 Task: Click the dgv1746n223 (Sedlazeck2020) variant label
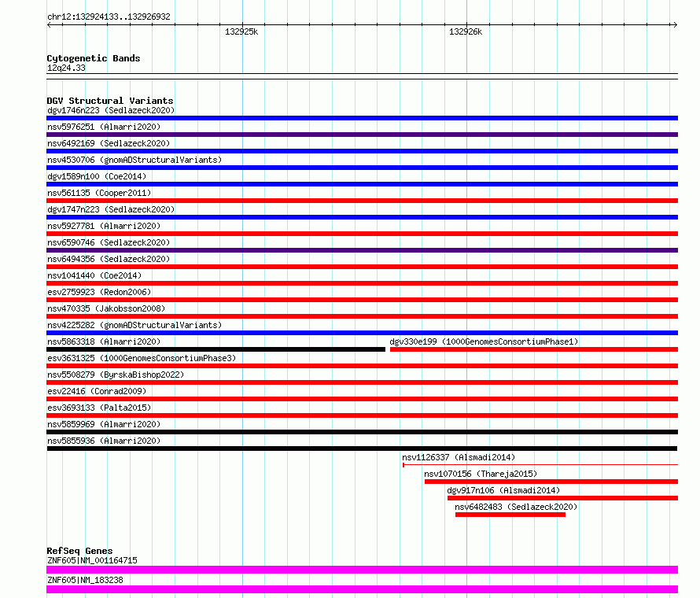click(x=111, y=110)
